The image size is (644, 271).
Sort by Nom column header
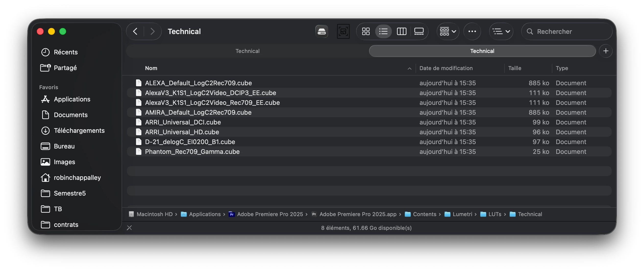(151, 68)
